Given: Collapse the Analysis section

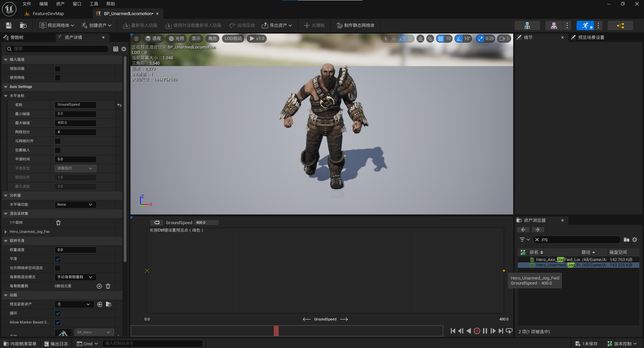Looking at the screenshot, I should click(x=6, y=196).
